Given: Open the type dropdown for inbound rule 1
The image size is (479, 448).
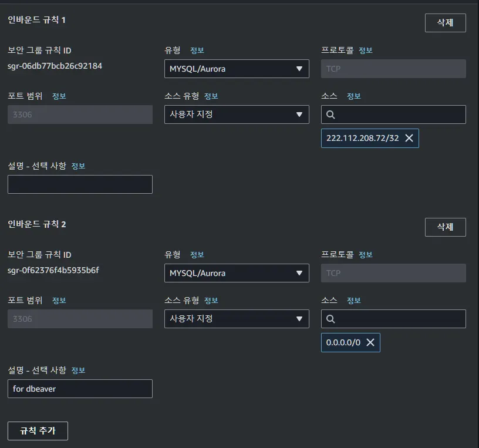Looking at the screenshot, I should (236, 69).
